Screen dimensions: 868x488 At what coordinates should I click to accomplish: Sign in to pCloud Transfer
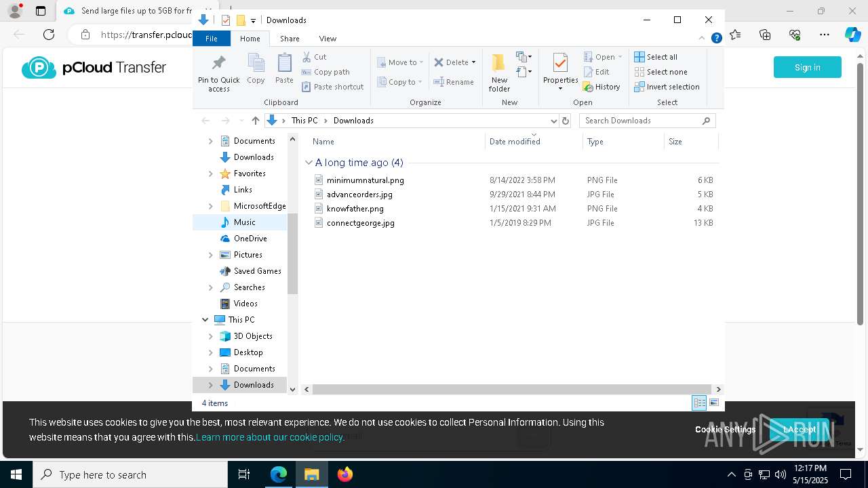tap(807, 67)
